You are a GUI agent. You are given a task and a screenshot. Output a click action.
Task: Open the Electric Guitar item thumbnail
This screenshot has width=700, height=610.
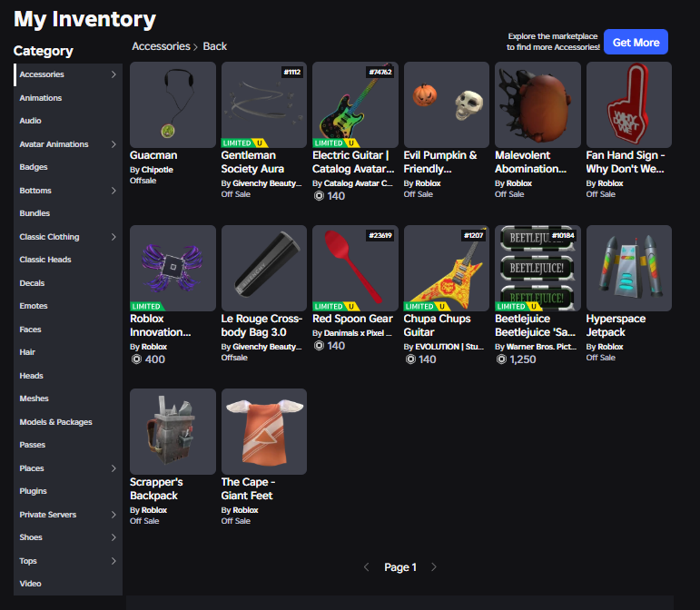click(x=355, y=105)
